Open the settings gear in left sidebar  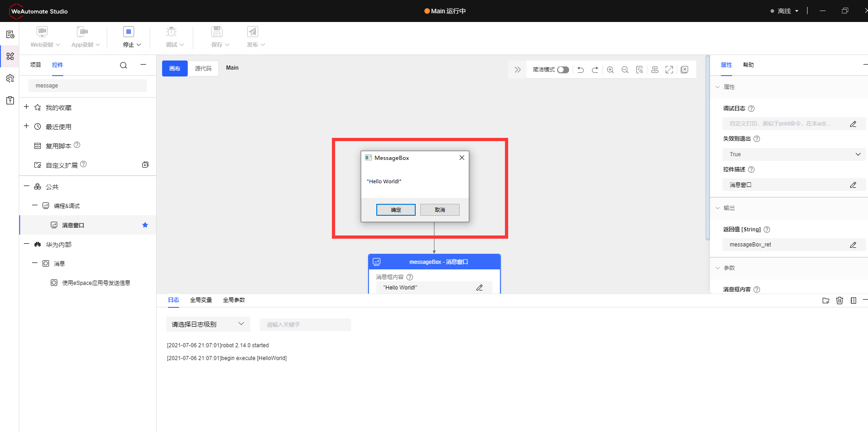coord(10,78)
